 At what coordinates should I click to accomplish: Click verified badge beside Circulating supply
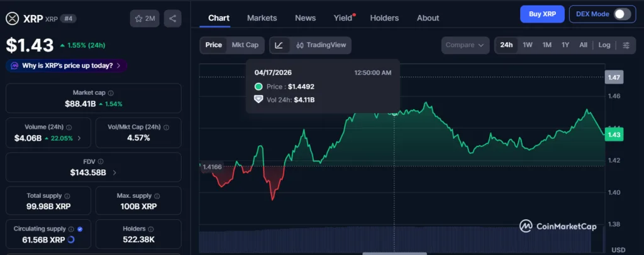coord(80,229)
